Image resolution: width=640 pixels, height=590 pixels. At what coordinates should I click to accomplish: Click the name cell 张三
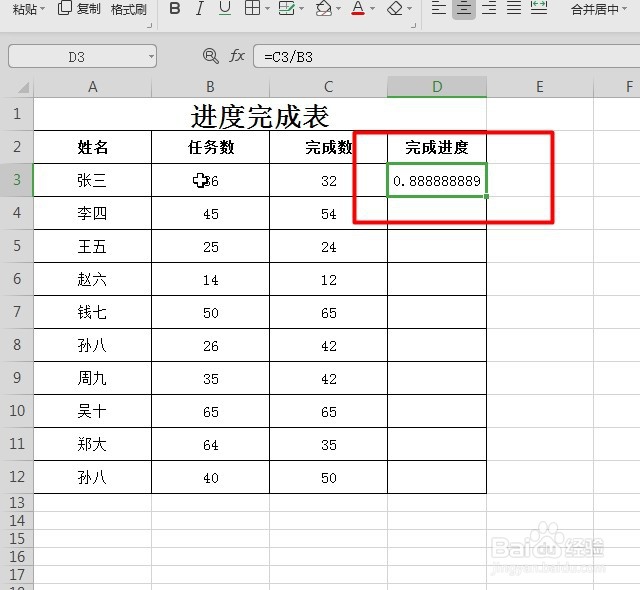coord(93,180)
